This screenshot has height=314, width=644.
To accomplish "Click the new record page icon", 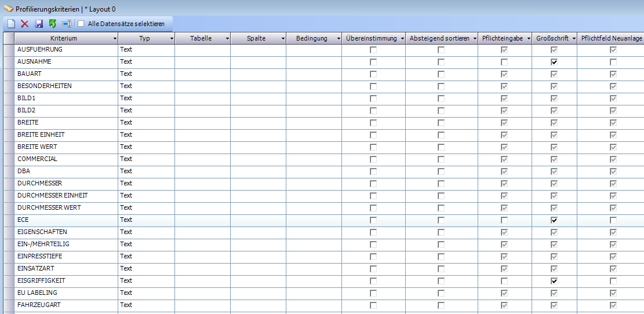I will click(x=10, y=24).
